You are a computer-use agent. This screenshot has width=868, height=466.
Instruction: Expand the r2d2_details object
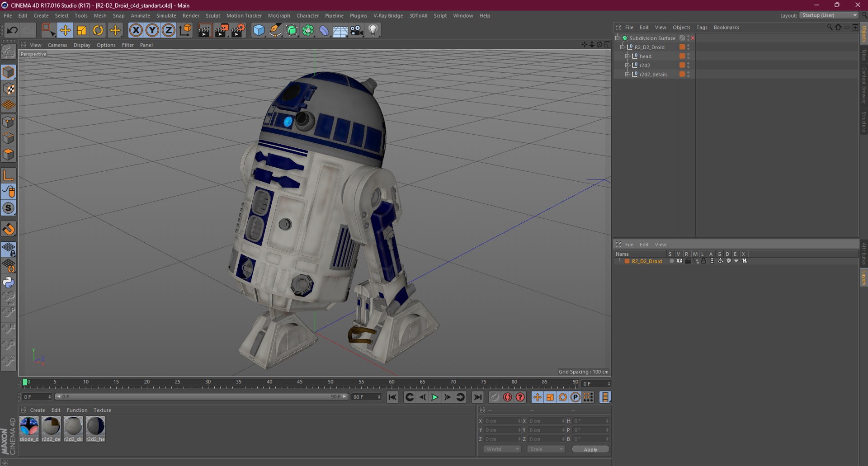[627, 74]
